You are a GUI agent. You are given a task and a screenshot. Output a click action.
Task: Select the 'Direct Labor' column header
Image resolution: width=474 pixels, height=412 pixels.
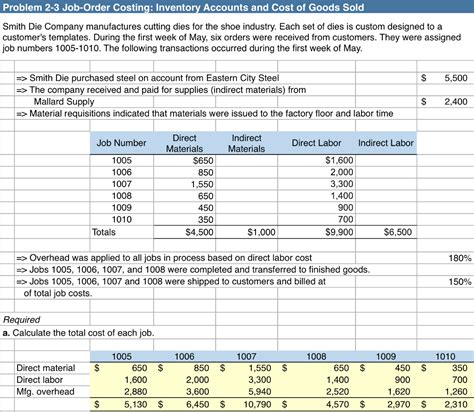[316, 143]
